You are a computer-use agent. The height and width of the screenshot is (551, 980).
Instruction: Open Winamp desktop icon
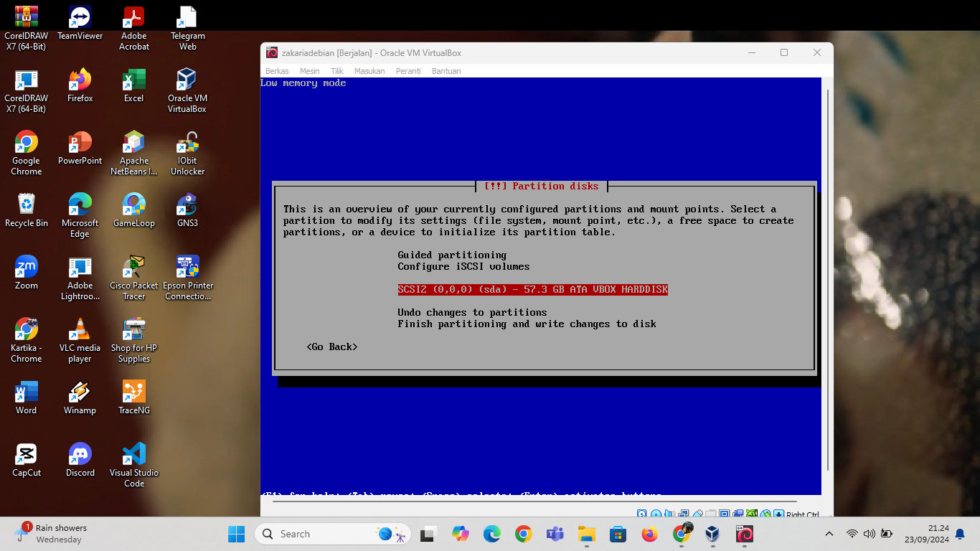point(80,398)
